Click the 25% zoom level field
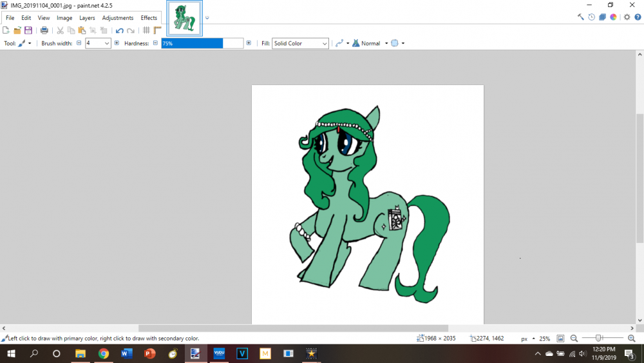 click(x=545, y=338)
